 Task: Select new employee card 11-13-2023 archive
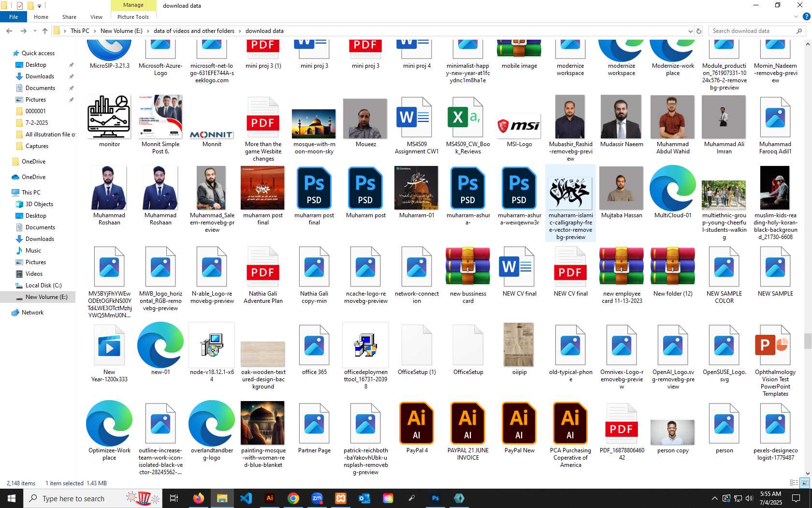pyautogui.click(x=622, y=267)
